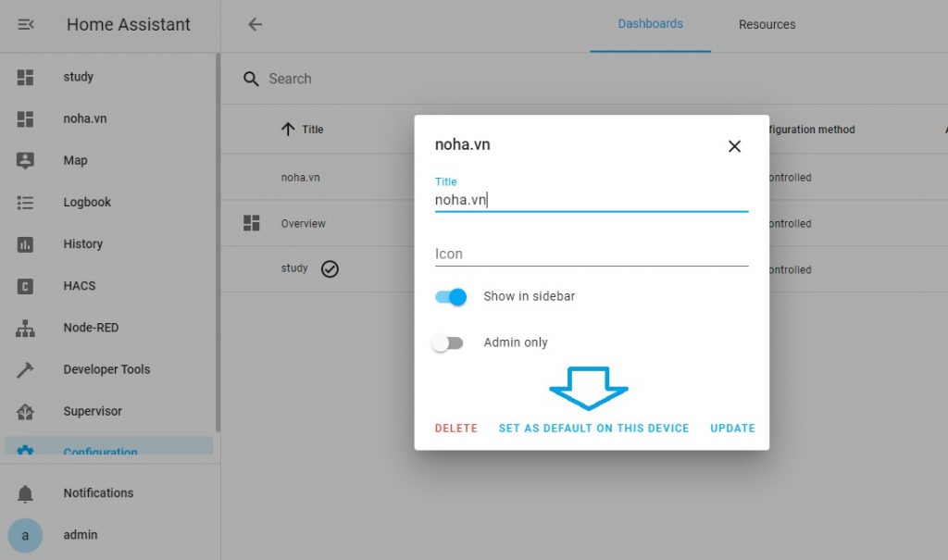Open Developer Tools hammer icon
The height and width of the screenshot is (560, 948).
click(x=25, y=369)
